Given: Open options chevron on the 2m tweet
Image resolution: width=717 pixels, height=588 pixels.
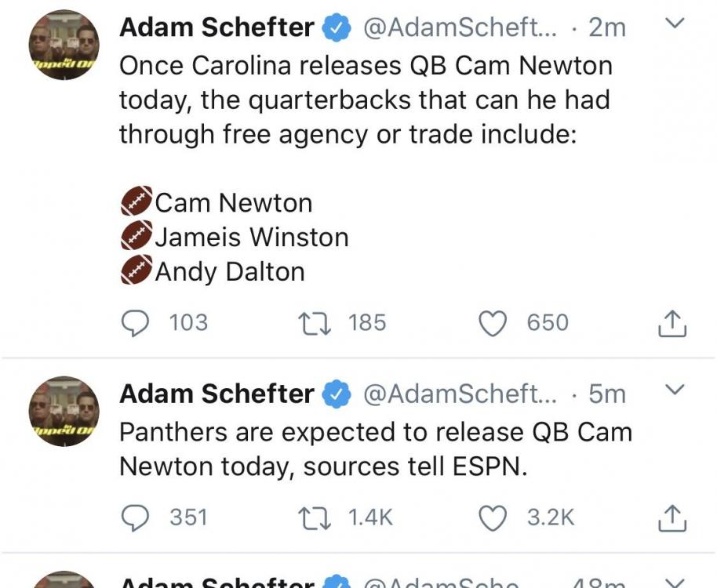Looking at the screenshot, I should [x=674, y=25].
